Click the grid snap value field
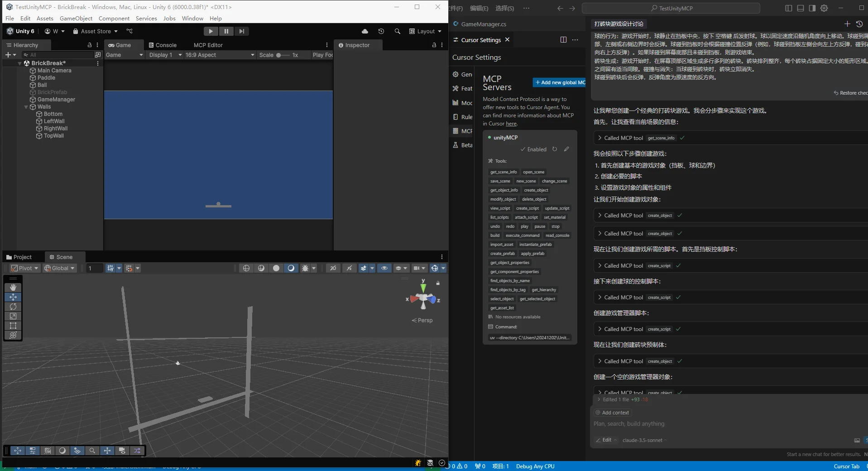 95,268
